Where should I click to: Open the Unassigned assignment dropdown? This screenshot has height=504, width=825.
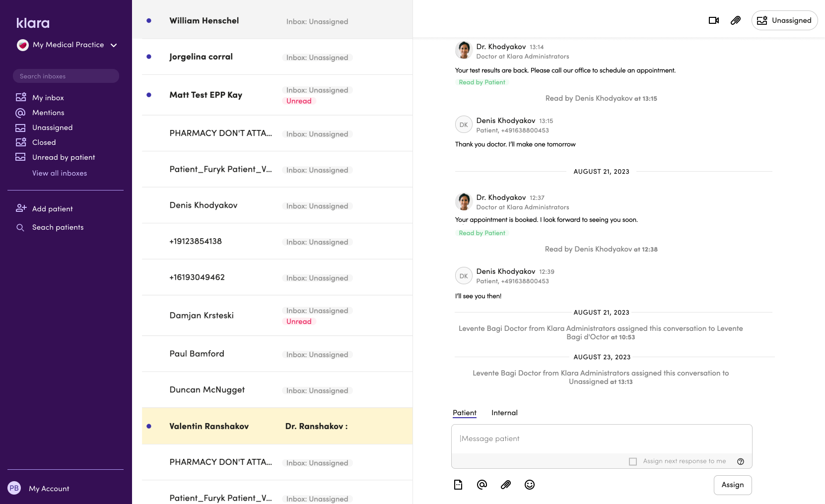pos(784,20)
